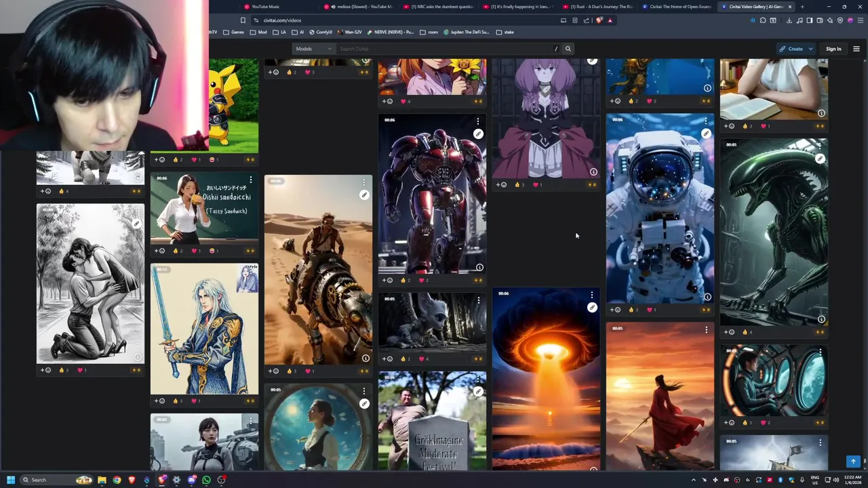The image size is (868, 488).
Task: Toggle thumbs-up on desert rider video
Action: [x=292, y=371]
